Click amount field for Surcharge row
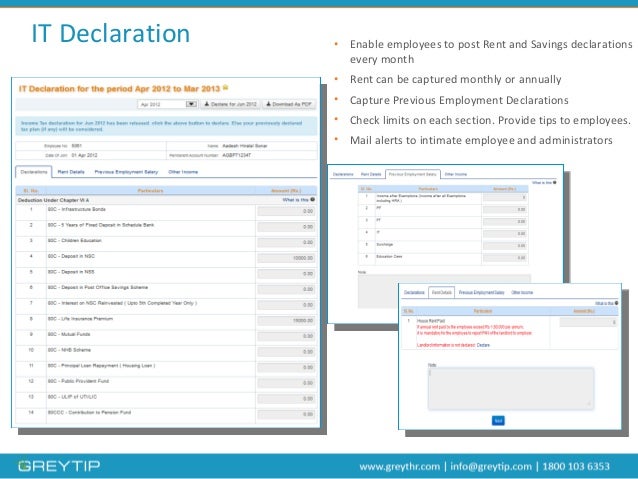Screen dimensions: 638x479 505,246
